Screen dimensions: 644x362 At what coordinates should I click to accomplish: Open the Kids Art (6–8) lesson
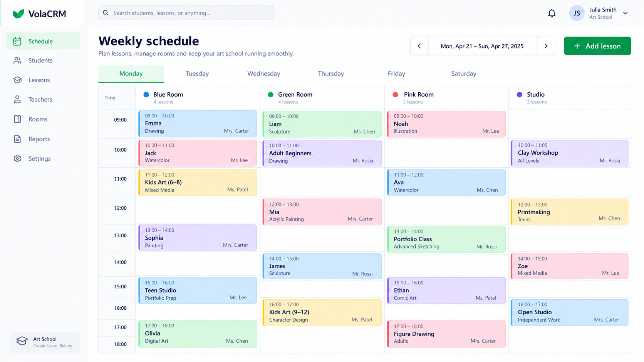198,182
